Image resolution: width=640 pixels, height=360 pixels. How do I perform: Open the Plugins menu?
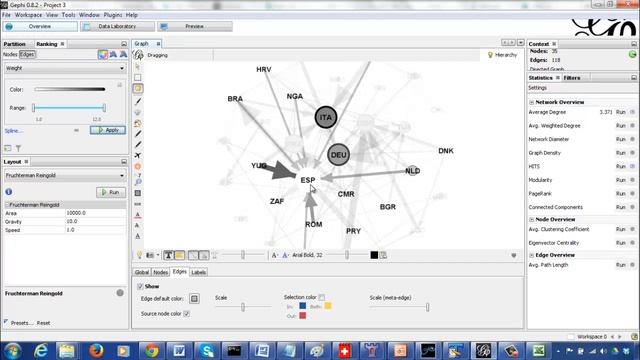[113, 15]
